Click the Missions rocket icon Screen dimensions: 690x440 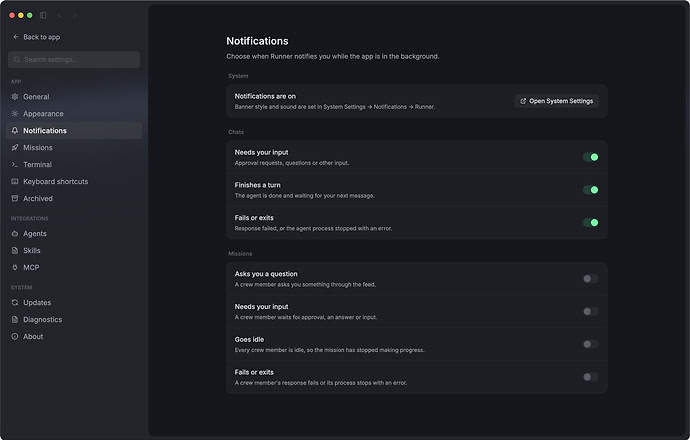[x=15, y=147]
